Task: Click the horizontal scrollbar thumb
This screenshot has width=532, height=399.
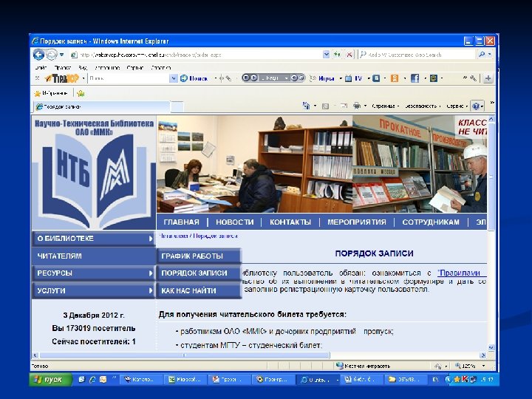Action: [185, 355]
